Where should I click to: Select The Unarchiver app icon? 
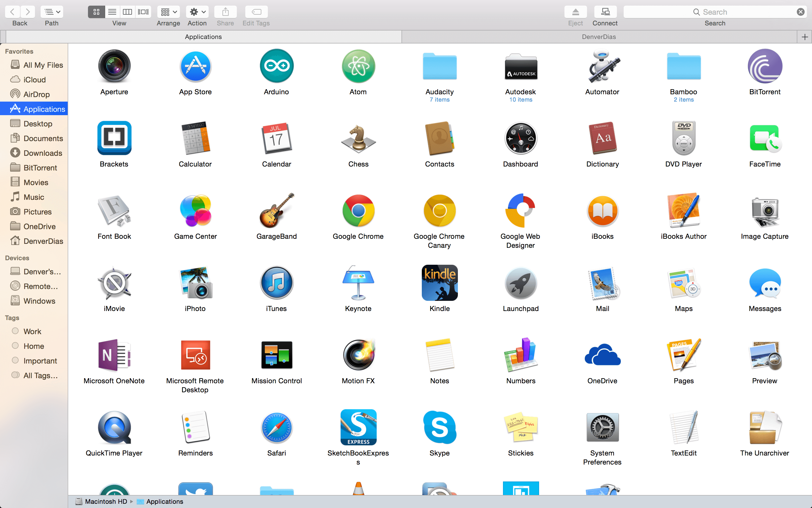(x=765, y=427)
